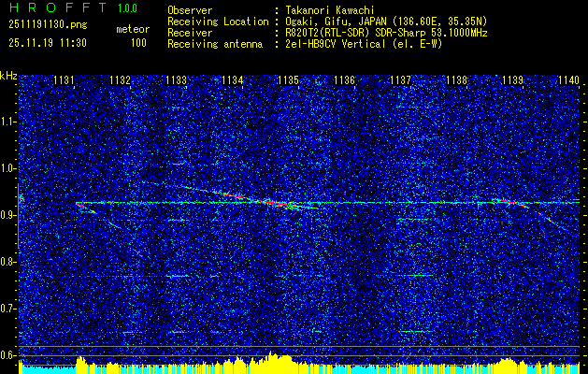Click the 0.7 kHz axis label
This screenshot has width=588, height=374.
coord(7,309)
